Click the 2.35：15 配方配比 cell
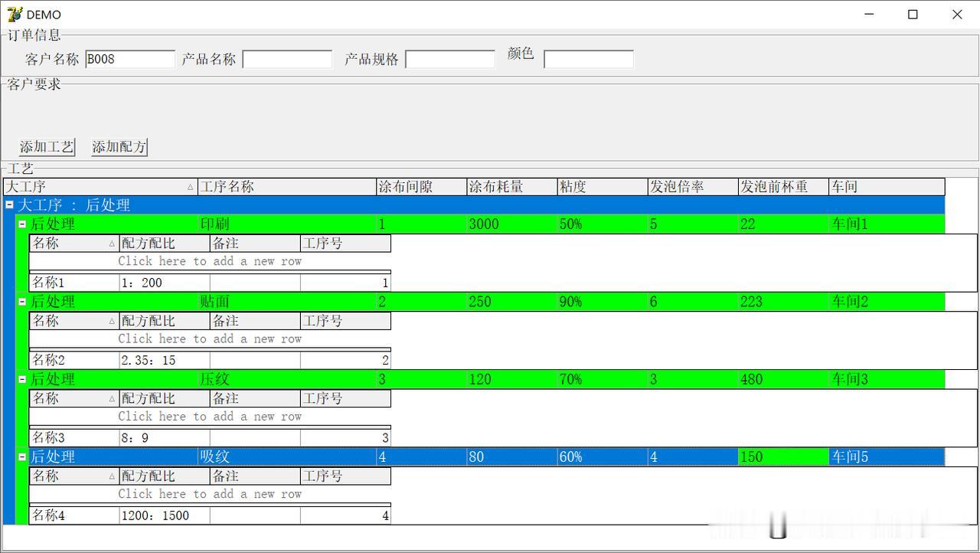 (165, 360)
